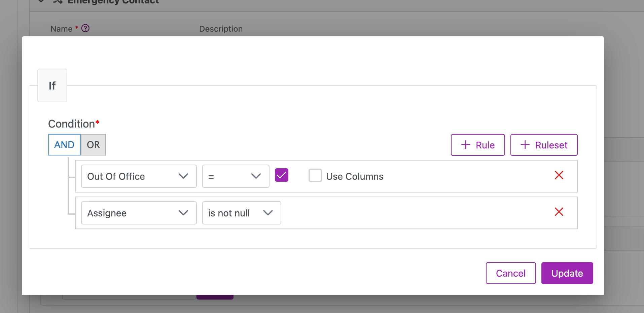This screenshot has width=644, height=313.
Task: Add a new Rule
Action: click(x=478, y=145)
